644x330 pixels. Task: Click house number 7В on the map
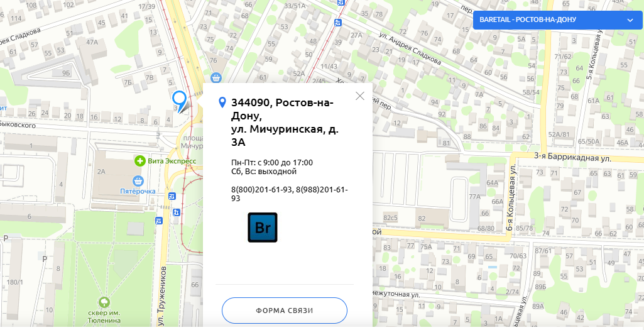pos(150,77)
